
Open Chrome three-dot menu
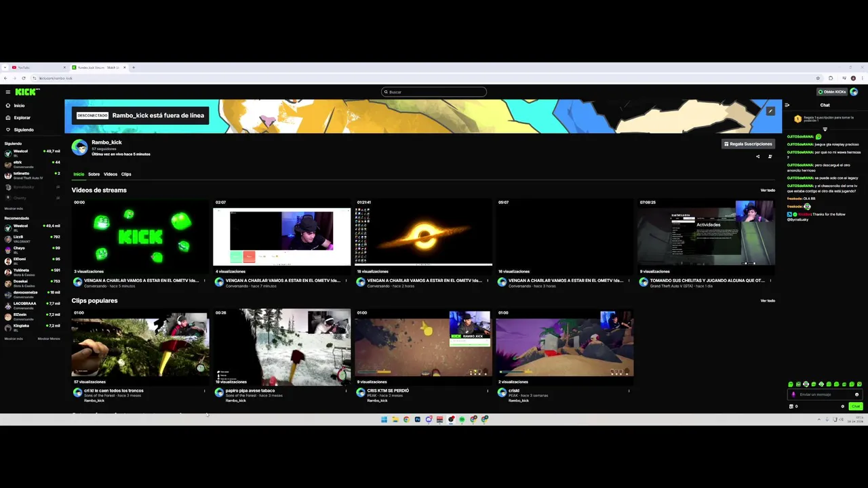coord(863,78)
